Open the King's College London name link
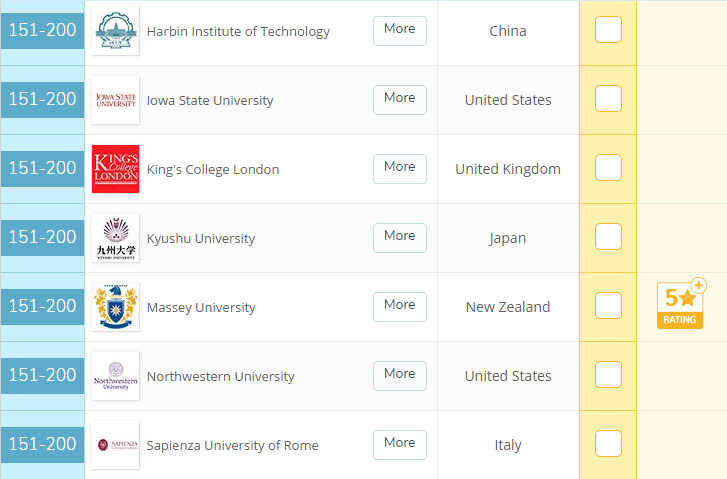The width and height of the screenshot is (727, 479). pos(213,169)
